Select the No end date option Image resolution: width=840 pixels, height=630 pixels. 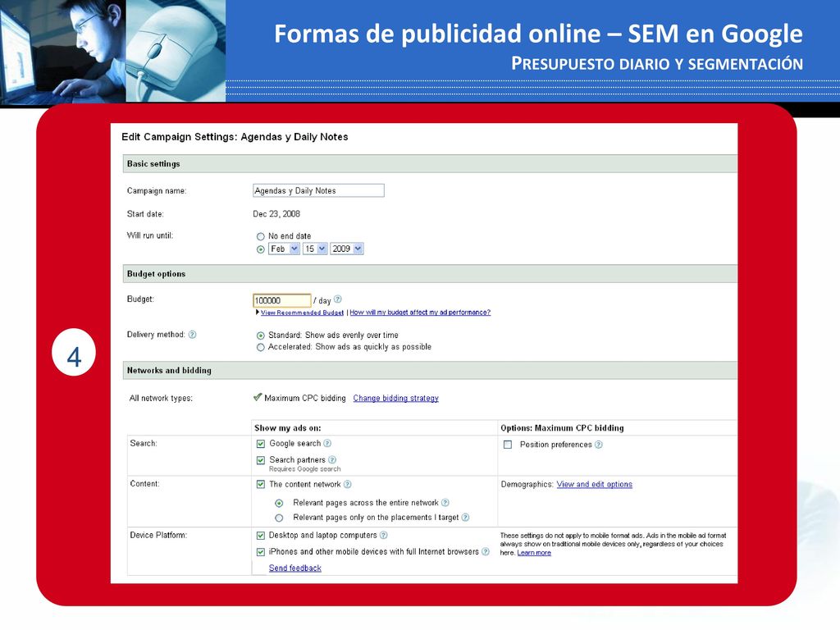click(x=260, y=236)
